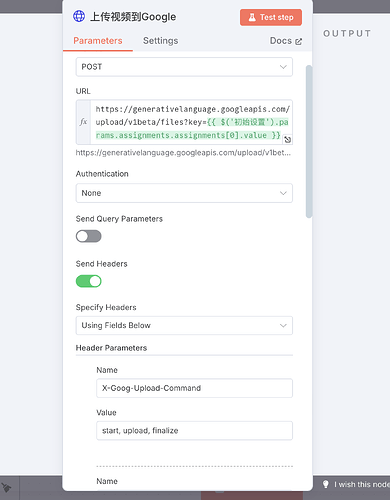The height and width of the screenshot is (500, 390).
Task: Click the external link icon next to Docs
Action: [x=299, y=41]
